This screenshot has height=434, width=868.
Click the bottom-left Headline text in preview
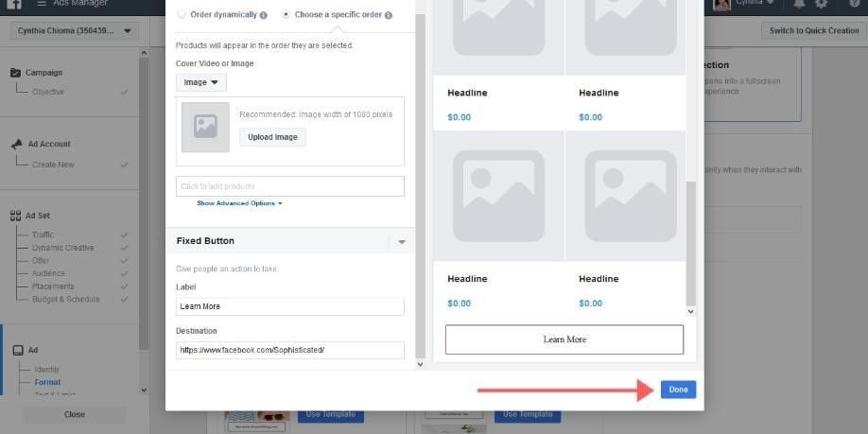(467, 279)
